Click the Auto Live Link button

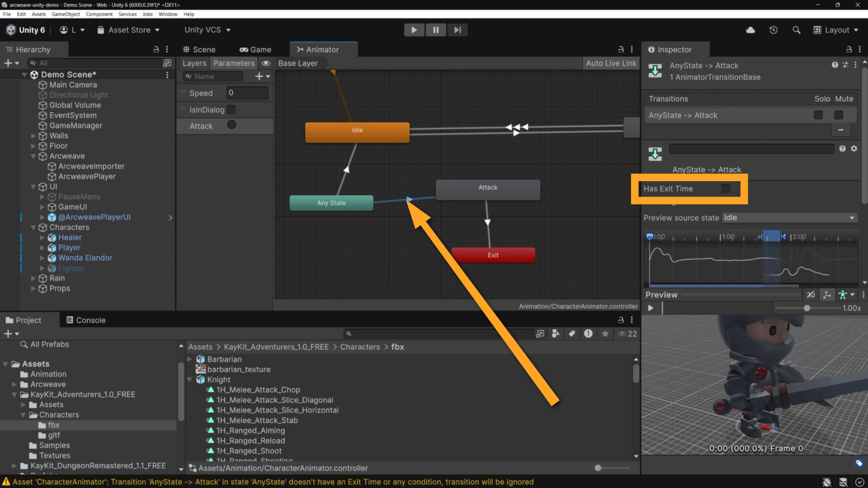pos(611,63)
